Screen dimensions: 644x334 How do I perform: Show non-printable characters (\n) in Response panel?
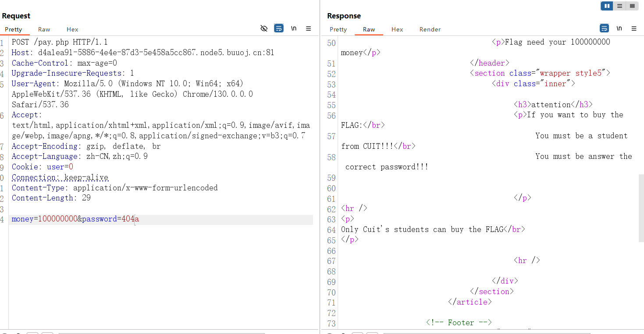[619, 28]
